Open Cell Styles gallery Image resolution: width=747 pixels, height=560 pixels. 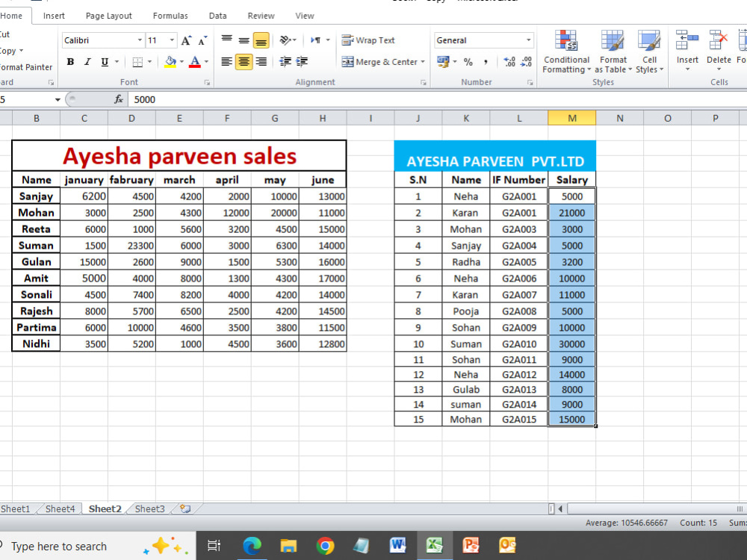[x=649, y=52]
